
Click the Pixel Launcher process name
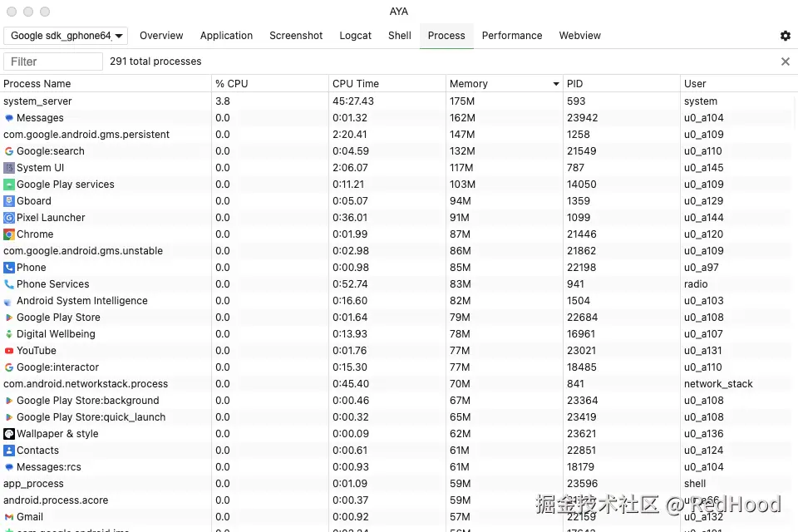click(x=51, y=218)
